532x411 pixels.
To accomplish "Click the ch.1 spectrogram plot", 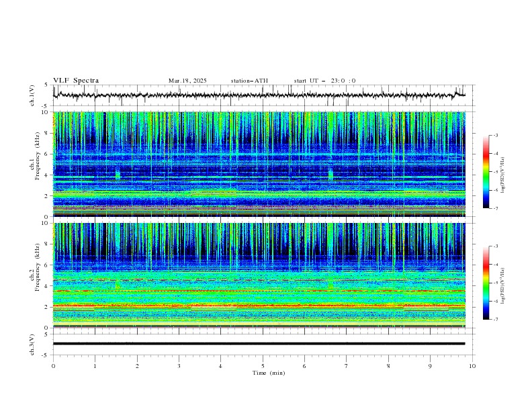I will pos(259,164).
